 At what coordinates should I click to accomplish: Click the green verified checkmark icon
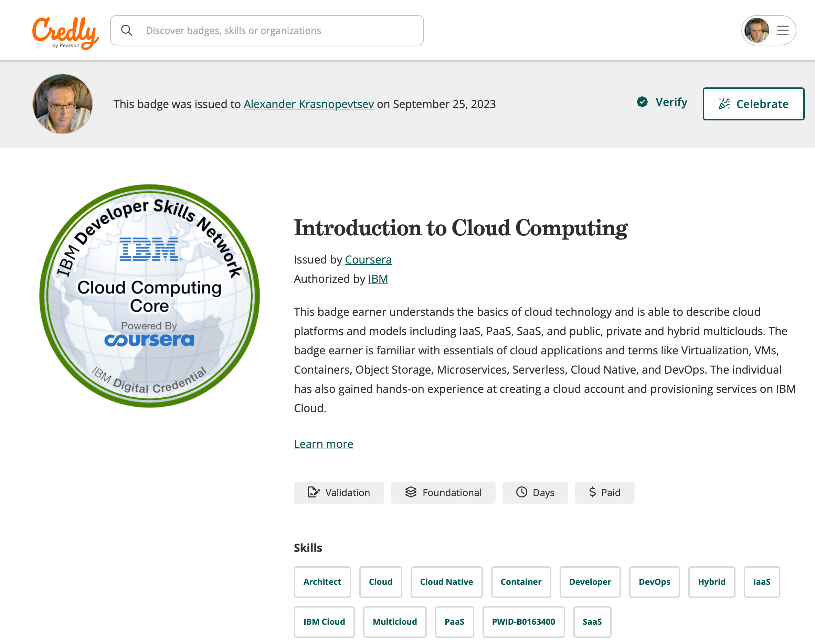(642, 102)
